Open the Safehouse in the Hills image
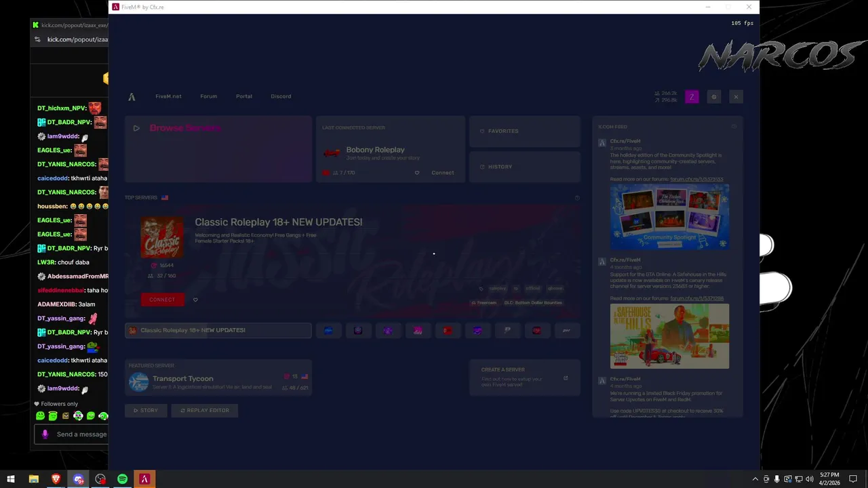 click(669, 336)
